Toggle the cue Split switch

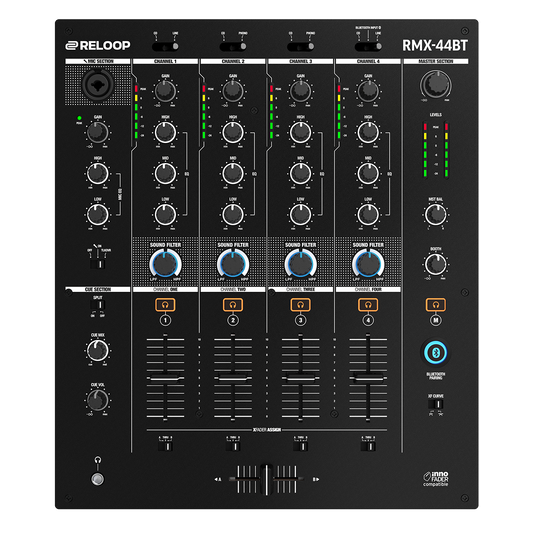98,305
